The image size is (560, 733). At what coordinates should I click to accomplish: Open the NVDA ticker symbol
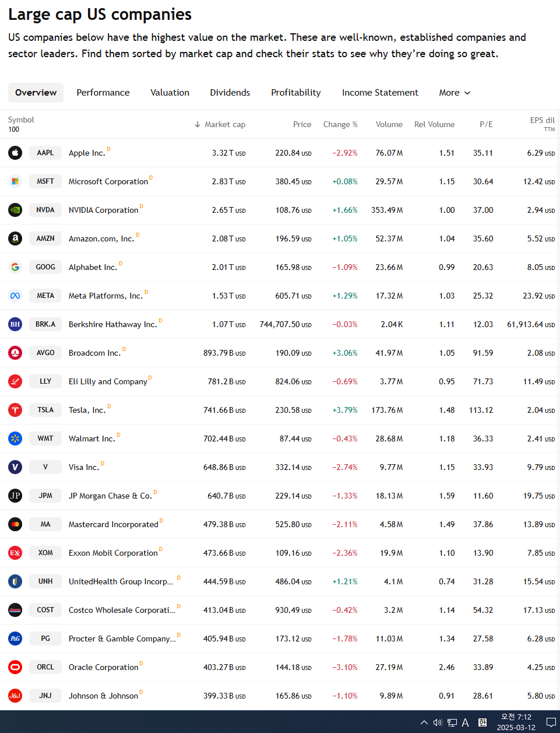[45, 210]
